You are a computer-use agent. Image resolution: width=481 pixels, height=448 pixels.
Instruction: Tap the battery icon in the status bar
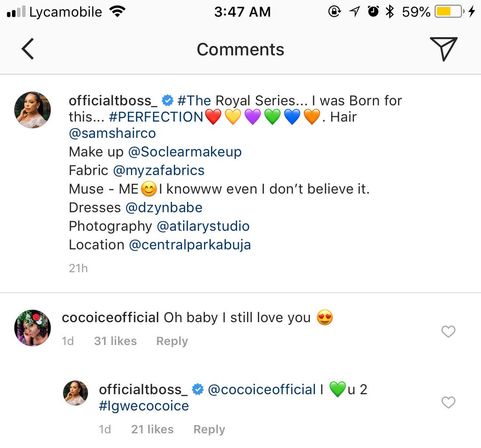449,12
